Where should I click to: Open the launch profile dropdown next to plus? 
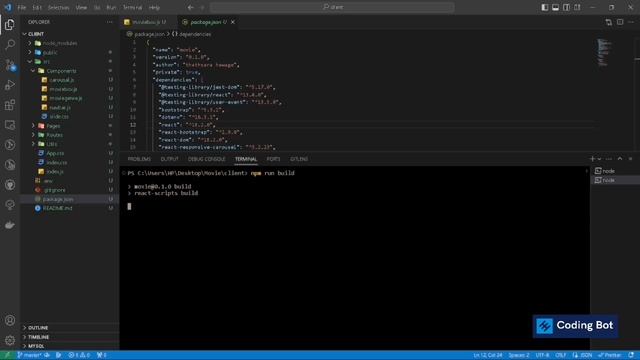coord(599,159)
